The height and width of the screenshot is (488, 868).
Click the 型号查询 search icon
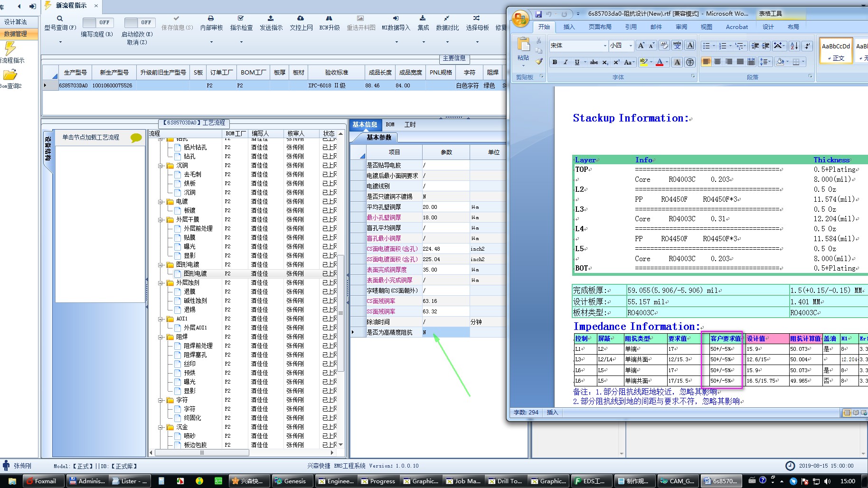[x=60, y=19]
